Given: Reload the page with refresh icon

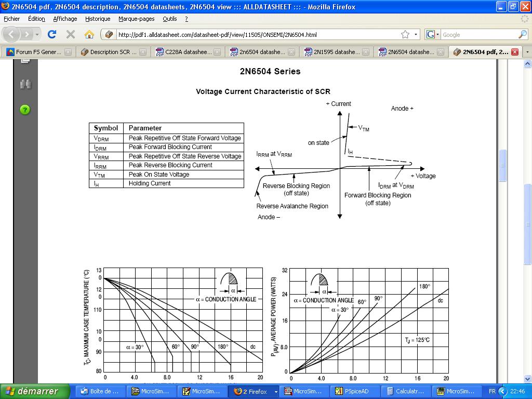Looking at the screenshot, I should pyautogui.click(x=52, y=34).
